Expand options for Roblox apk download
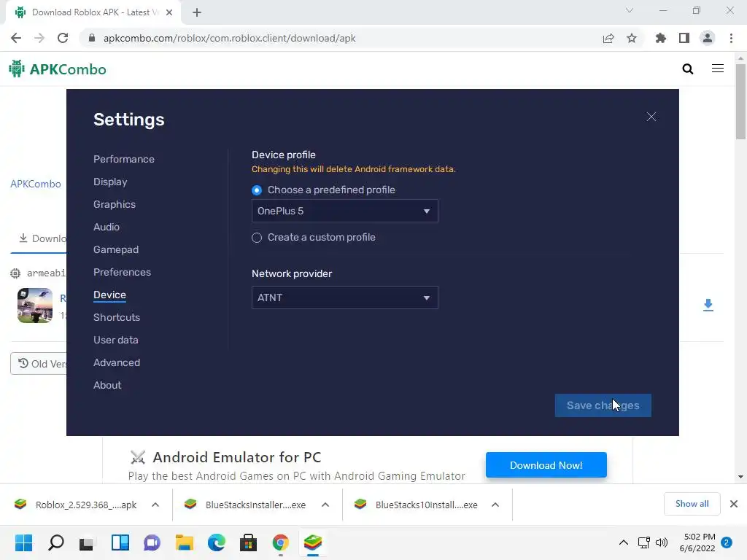The height and width of the screenshot is (560, 747). pyautogui.click(x=155, y=505)
